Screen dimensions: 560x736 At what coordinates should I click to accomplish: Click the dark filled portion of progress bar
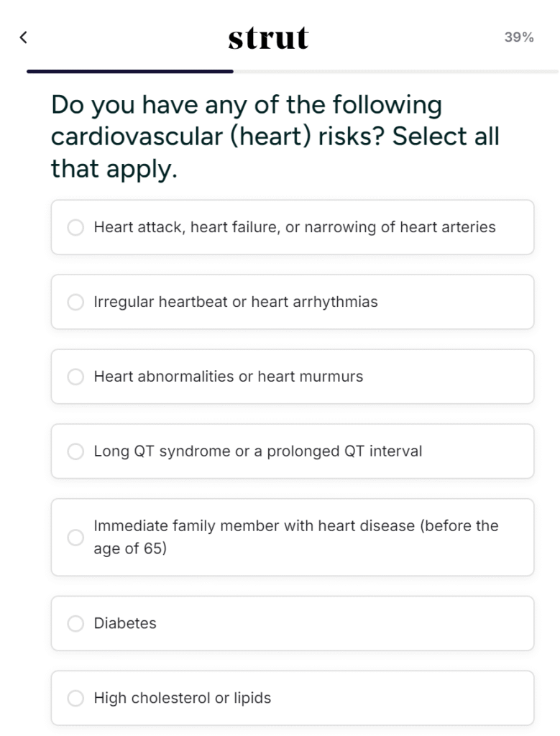(x=130, y=71)
